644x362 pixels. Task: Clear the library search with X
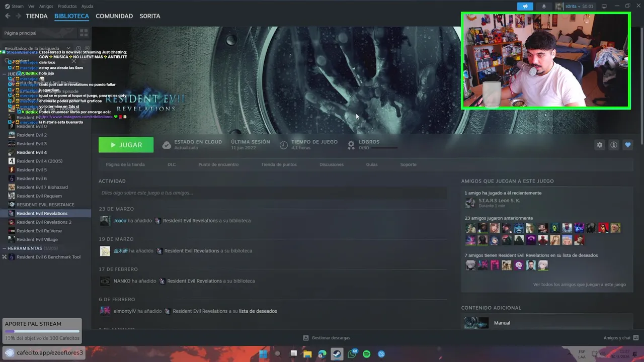tap(74, 61)
